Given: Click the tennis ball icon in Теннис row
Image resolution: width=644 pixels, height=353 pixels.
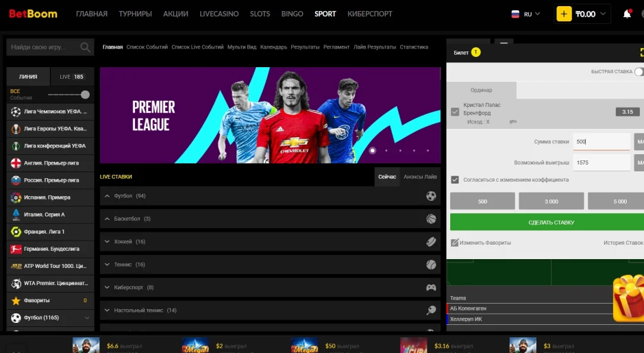Looking at the screenshot, I should [431, 265].
